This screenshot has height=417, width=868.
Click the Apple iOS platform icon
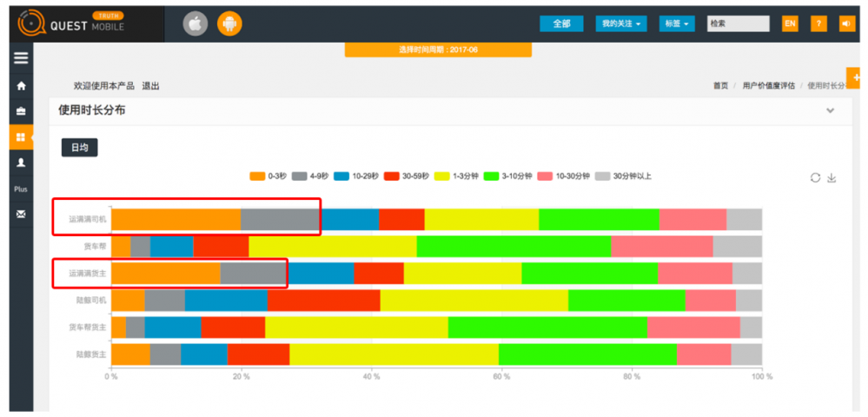pyautogui.click(x=195, y=24)
